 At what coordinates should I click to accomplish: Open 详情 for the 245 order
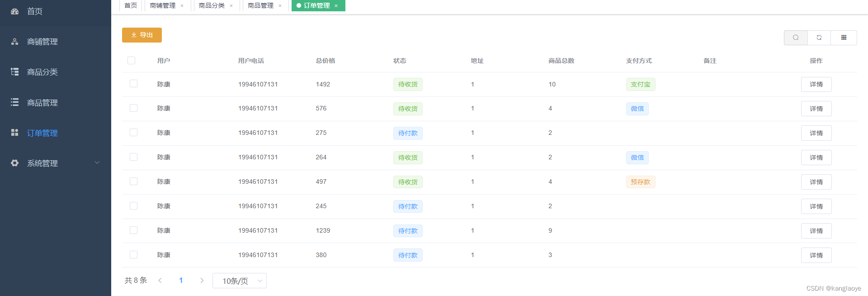click(x=816, y=206)
